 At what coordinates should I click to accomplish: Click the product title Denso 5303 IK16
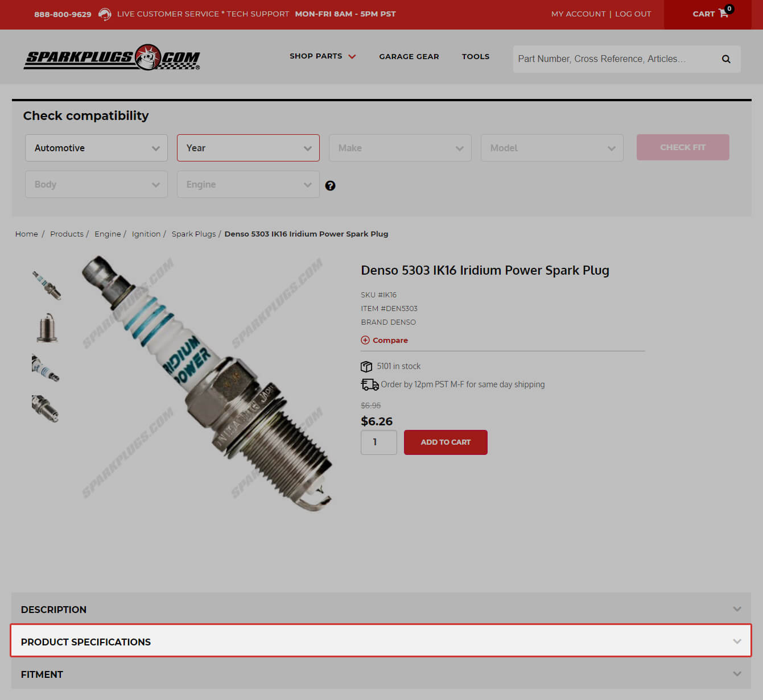click(485, 270)
